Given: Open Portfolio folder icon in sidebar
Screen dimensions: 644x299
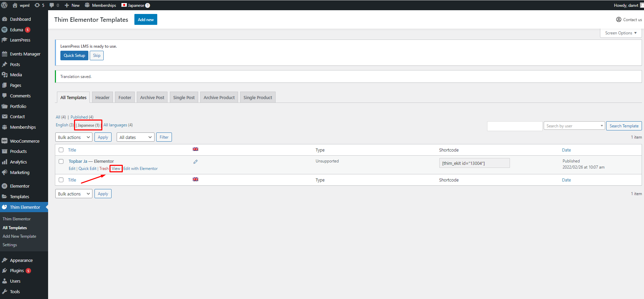Looking at the screenshot, I should click(4, 106).
